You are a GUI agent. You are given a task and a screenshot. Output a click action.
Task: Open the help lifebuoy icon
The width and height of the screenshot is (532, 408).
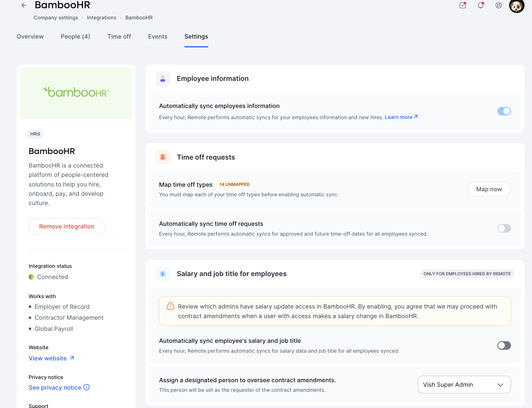point(498,5)
